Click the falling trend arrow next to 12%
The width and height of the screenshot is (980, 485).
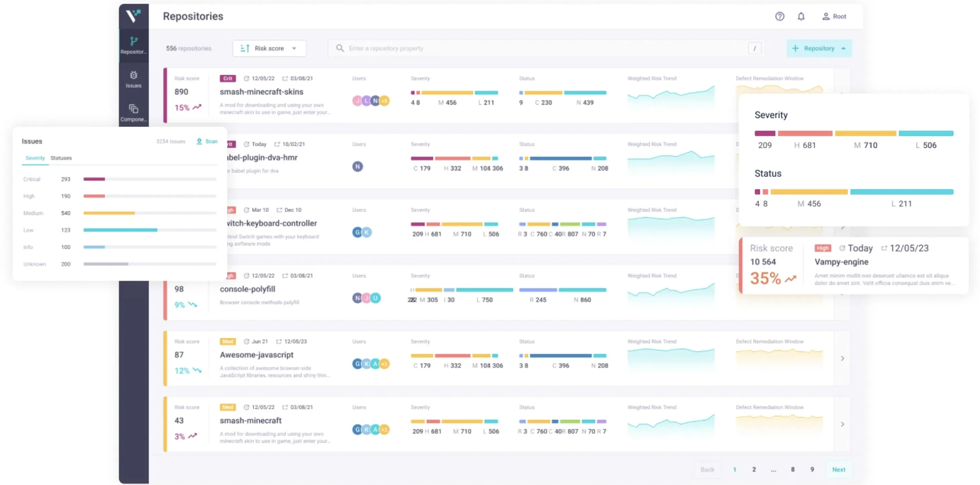[197, 370]
